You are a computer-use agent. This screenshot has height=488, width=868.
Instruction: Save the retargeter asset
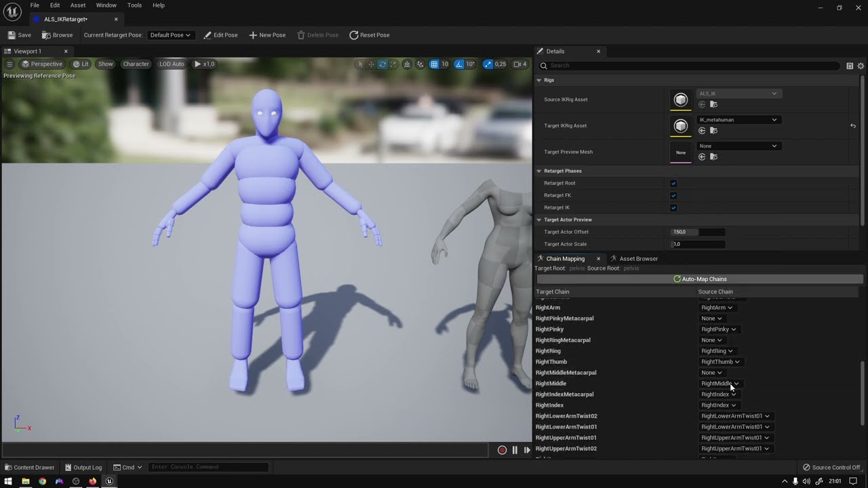20,35
